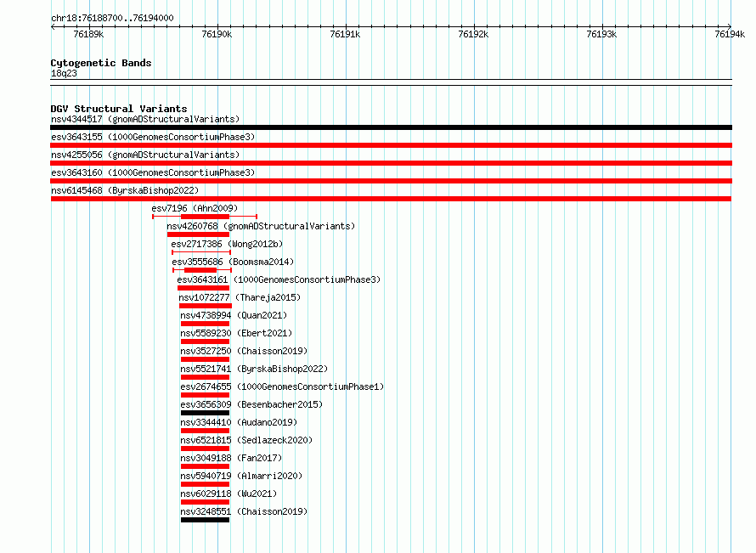Viewport: 756px width, 553px height.
Task: Click the black bar under nsv3248551
Action: tap(205, 520)
